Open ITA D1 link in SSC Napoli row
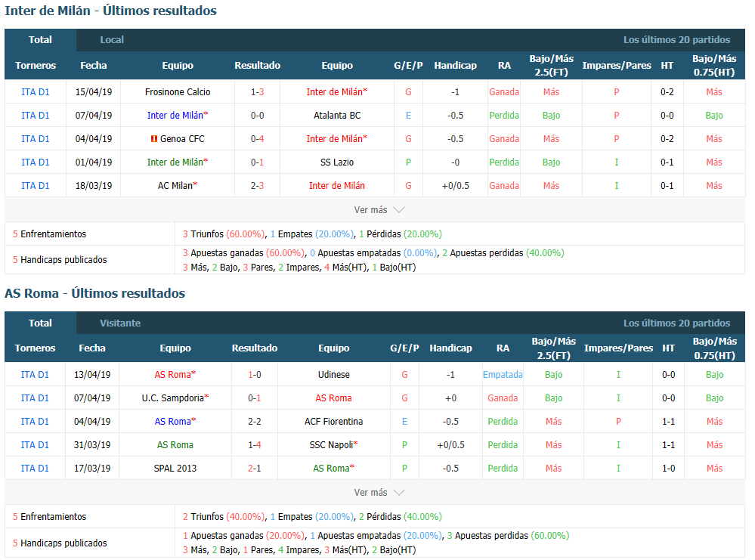 tap(35, 445)
